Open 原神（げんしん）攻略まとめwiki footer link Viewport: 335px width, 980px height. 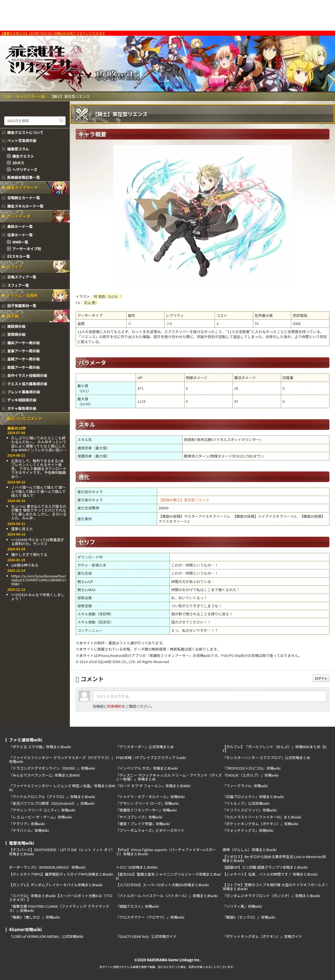point(249,849)
